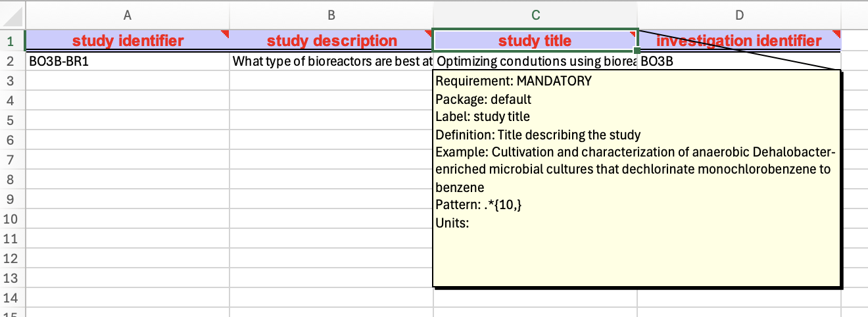Select cell starting 'What type of bioreactors'
This screenshot has height=317, width=868.
click(331, 62)
